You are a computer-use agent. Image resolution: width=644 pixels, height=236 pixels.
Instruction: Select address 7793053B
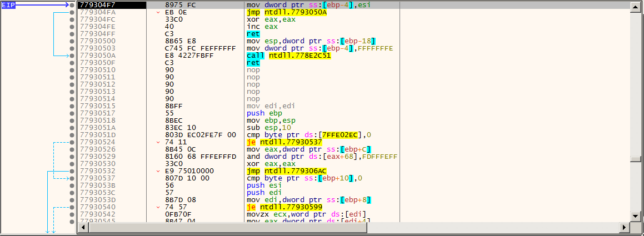[x=98, y=185]
